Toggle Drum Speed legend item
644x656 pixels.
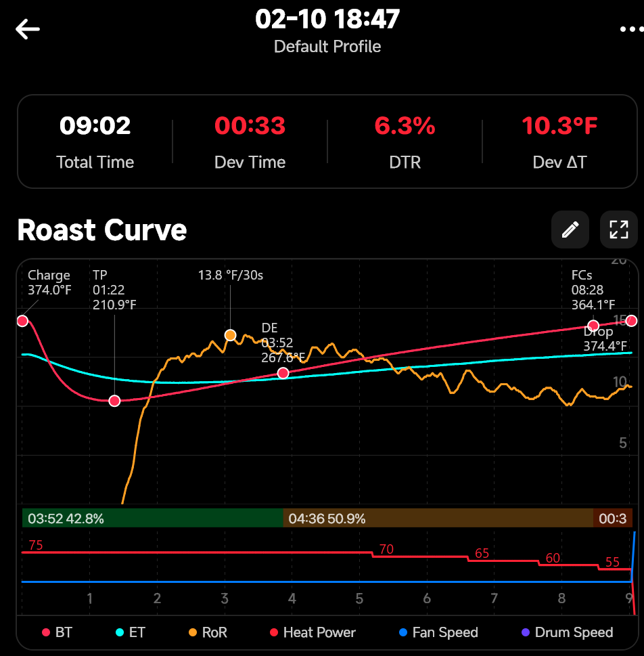click(x=566, y=632)
